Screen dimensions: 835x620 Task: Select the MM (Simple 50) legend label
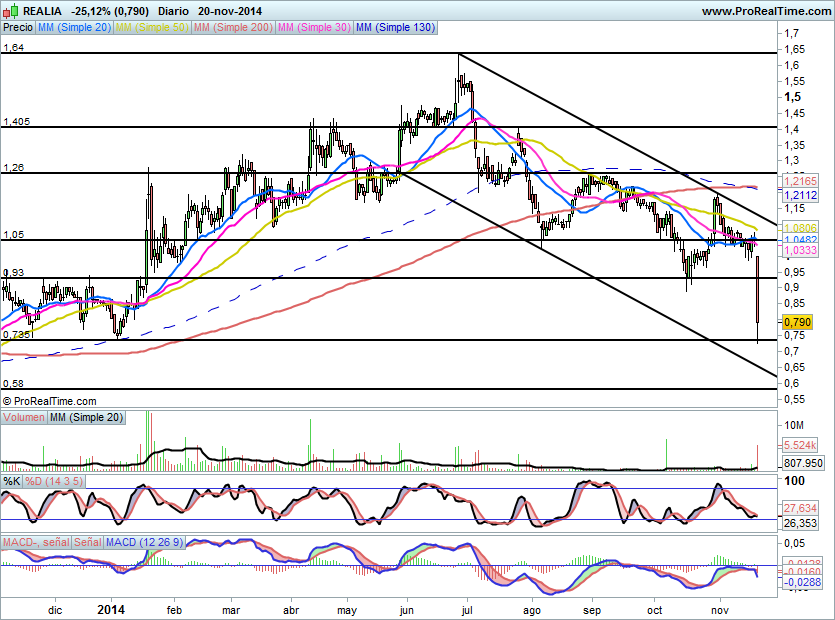[x=152, y=29]
